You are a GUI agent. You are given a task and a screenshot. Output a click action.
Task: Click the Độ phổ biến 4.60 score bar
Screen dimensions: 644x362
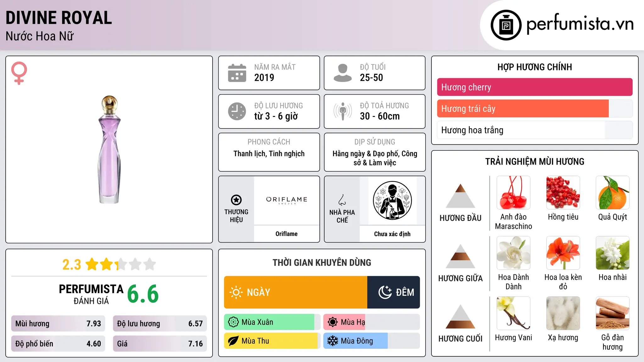coord(58,343)
